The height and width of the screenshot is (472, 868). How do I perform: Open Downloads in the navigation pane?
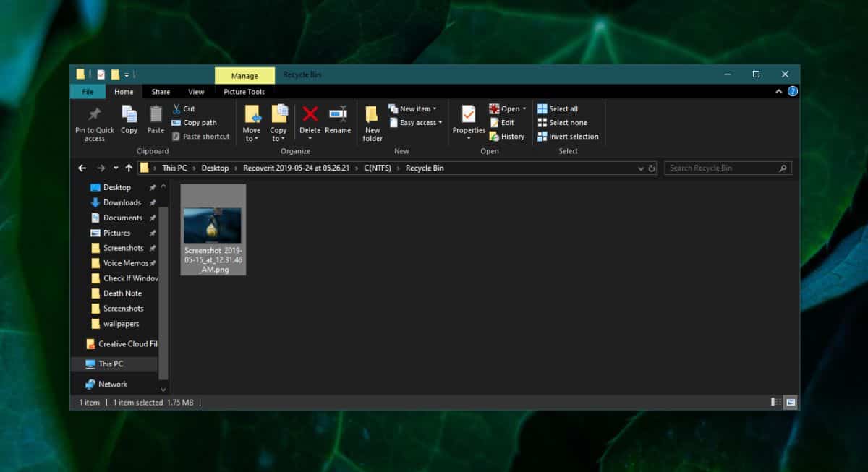click(x=122, y=202)
